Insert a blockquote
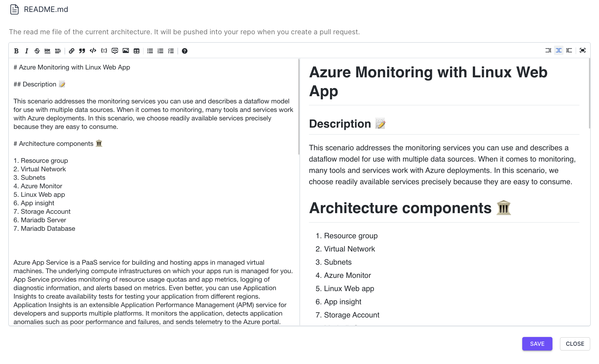 [82, 51]
